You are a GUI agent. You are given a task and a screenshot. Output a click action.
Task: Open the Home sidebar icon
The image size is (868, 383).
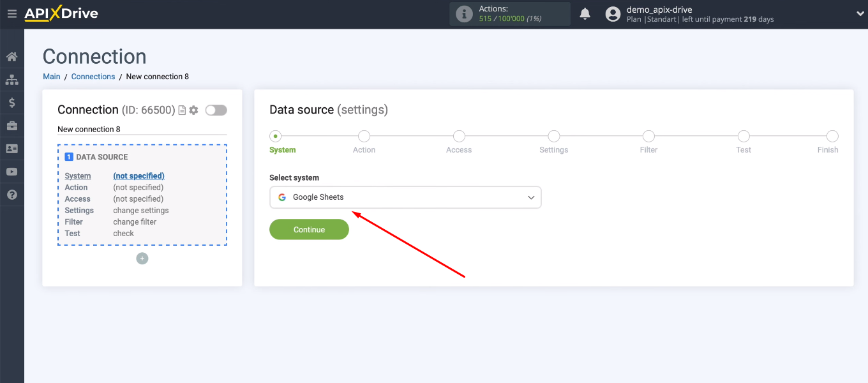(x=11, y=57)
